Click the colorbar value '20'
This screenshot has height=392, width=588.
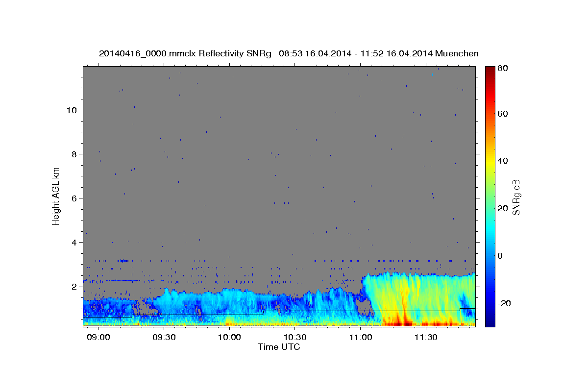click(x=503, y=208)
